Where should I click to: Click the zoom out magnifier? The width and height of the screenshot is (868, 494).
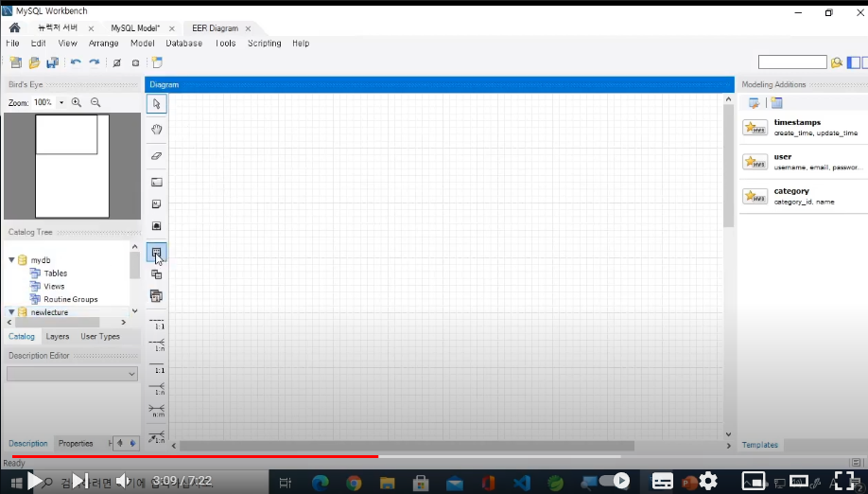tap(95, 102)
